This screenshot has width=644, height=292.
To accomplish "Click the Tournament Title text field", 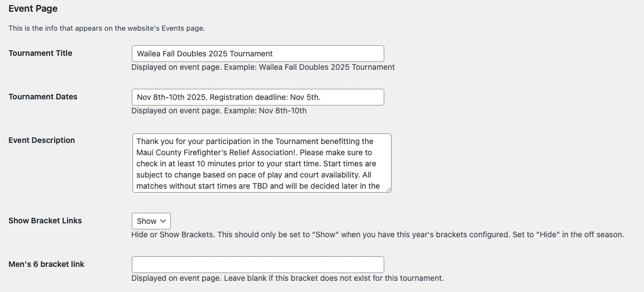I will pos(257,54).
